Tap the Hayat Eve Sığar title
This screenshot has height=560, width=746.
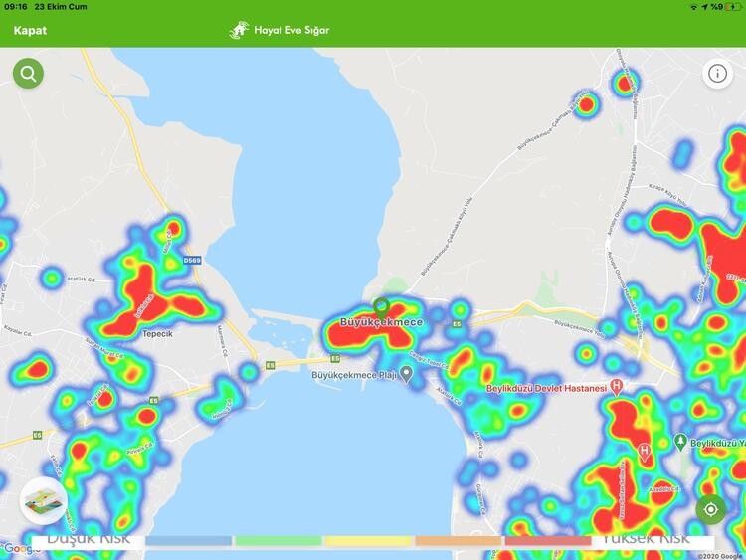[x=291, y=30]
